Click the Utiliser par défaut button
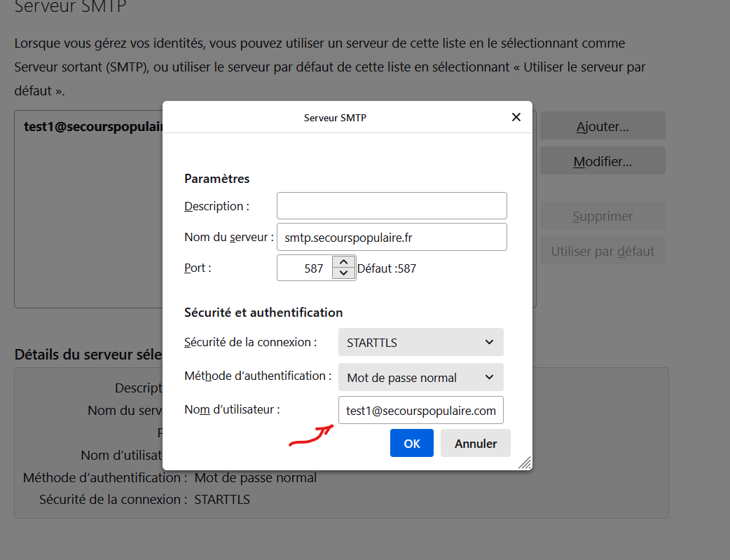The width and height of the screenshot is (730, 560). pyautogui.click(x=602, y=251)
